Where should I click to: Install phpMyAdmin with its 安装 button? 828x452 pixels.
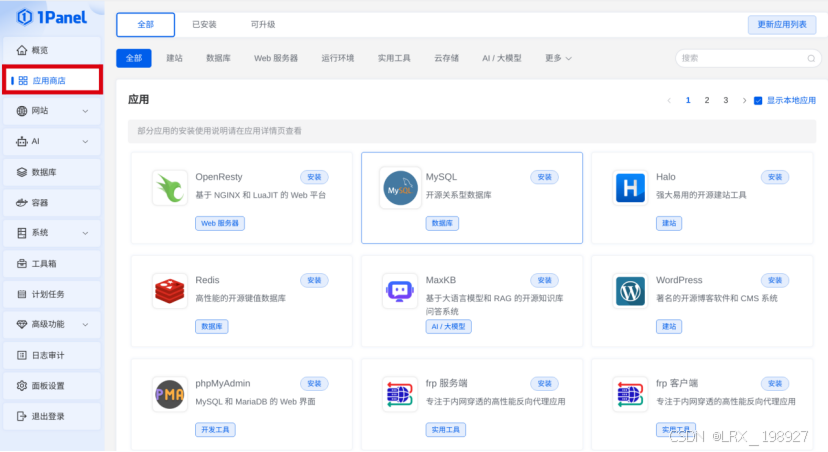tap(314, 384)
